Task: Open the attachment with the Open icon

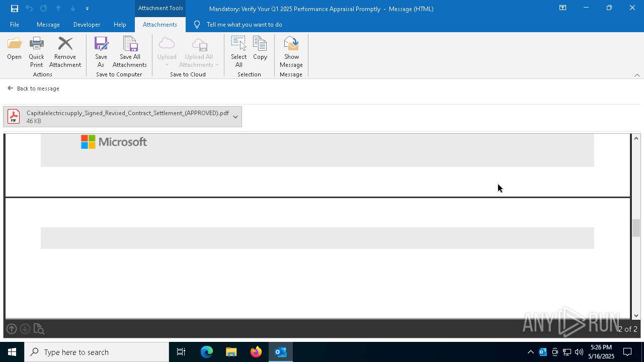Action: coord(15,48)
